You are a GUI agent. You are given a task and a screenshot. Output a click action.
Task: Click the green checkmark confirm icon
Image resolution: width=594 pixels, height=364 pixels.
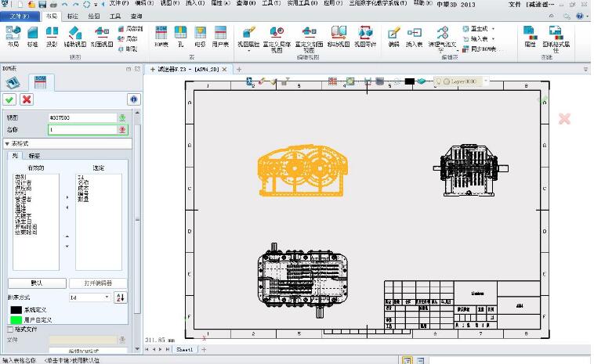coord(11,99)
